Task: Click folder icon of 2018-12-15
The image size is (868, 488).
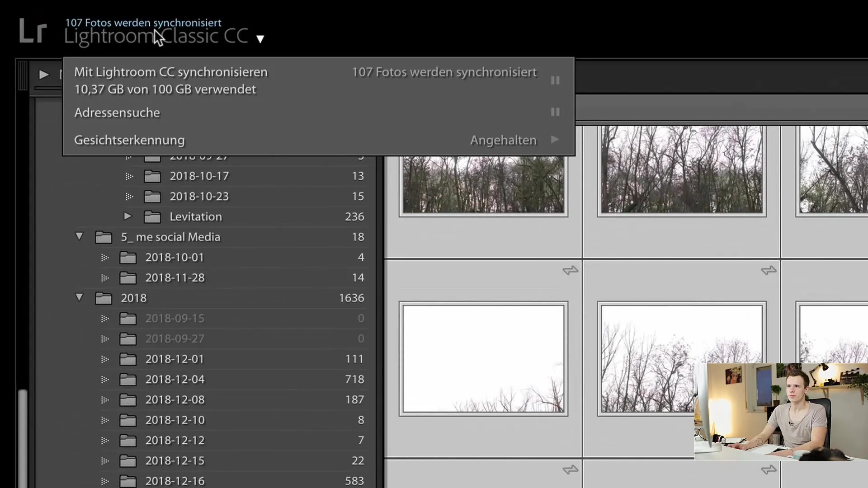Action: (128, 461)
